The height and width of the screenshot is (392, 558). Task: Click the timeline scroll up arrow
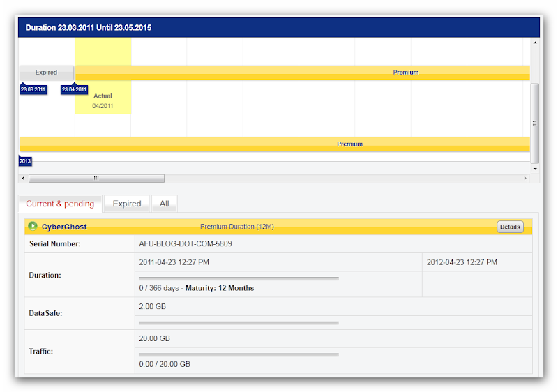tap(535, 43)
